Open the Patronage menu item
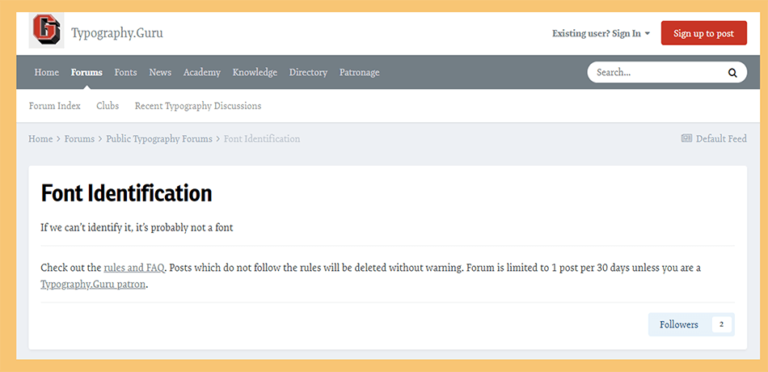Screen dimensions: 768x372 (359, 72)
